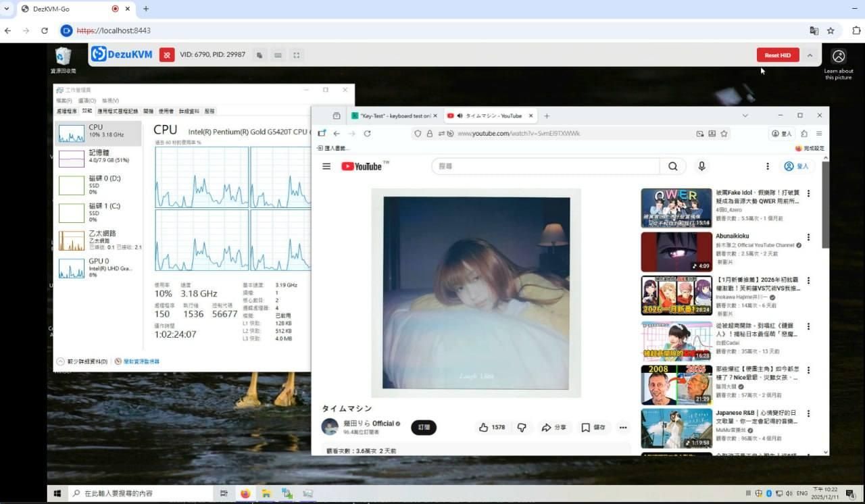Close the Key-Test Firefox tab
The height and width of the screenshot is (504, 865).
pyautogui.click(x=435, y=116)
